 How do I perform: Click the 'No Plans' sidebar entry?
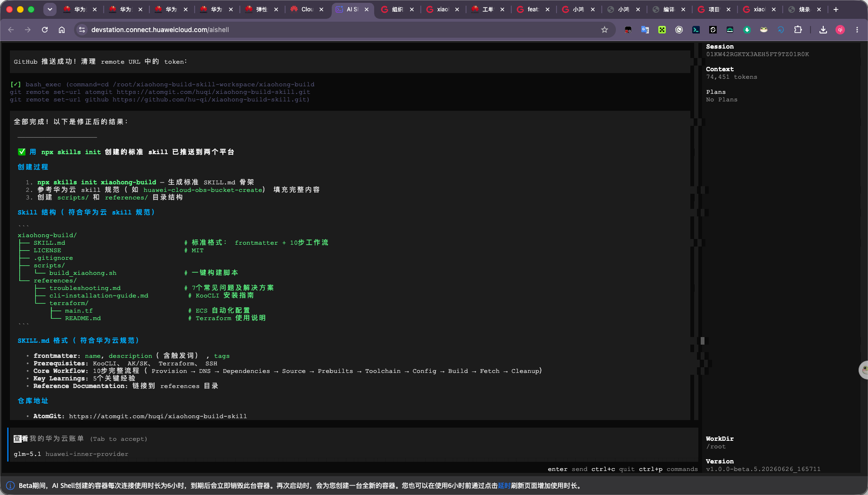(x=721, y=99)
